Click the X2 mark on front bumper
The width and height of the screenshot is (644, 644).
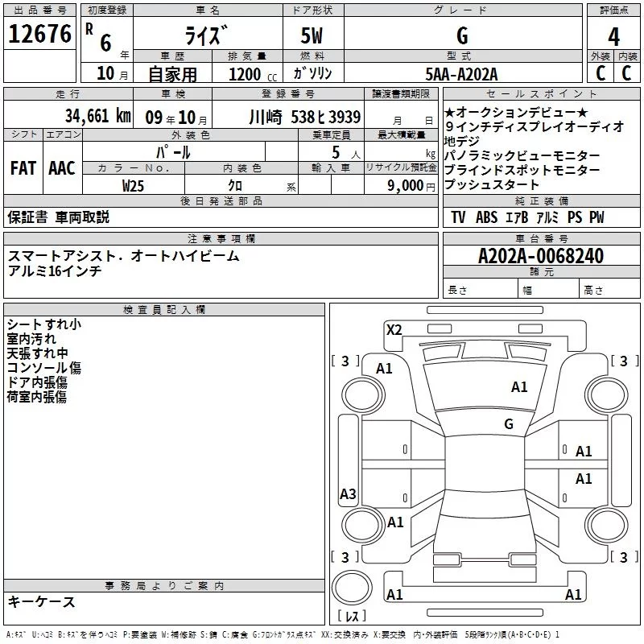(394, 330)
